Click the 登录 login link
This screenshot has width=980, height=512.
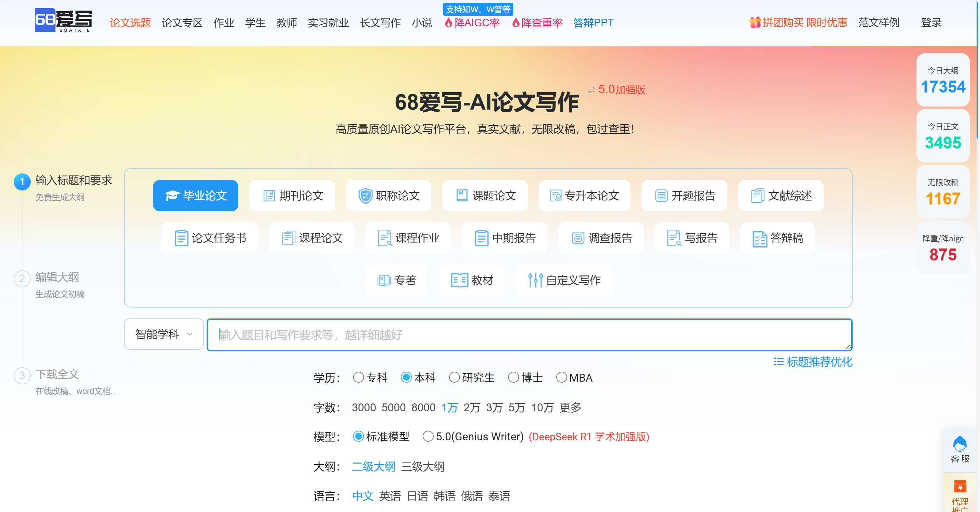tap(931, 23)
